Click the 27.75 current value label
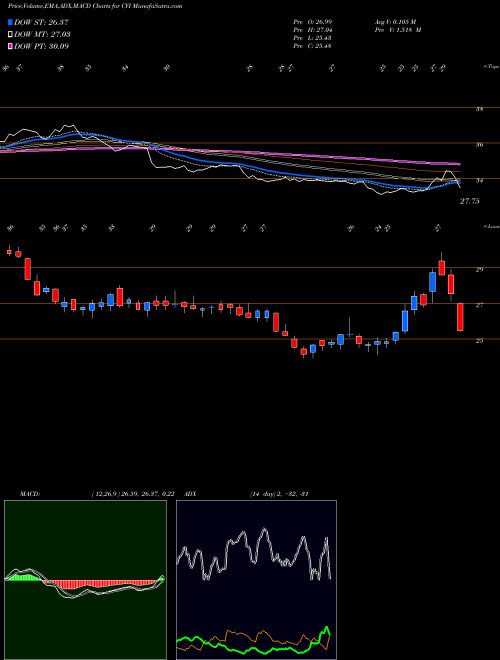 (469, 202)
